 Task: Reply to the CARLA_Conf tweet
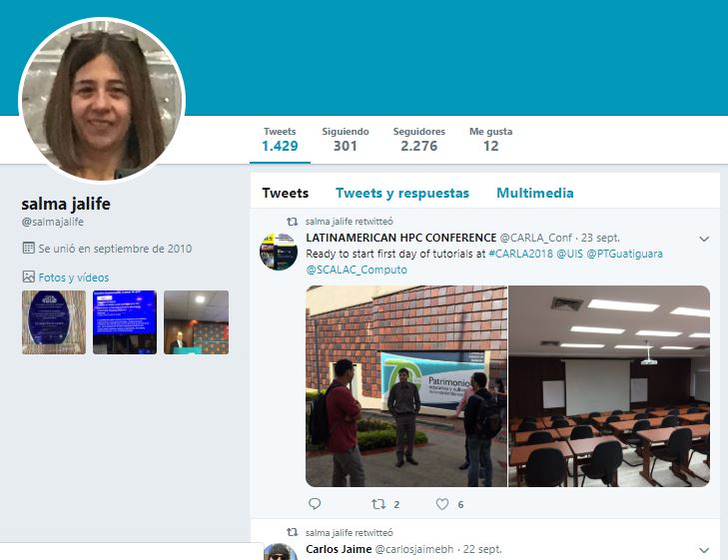315,504
